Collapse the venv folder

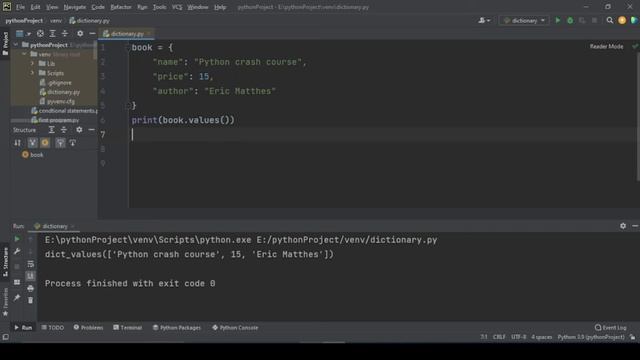click(x=24, y=54)
